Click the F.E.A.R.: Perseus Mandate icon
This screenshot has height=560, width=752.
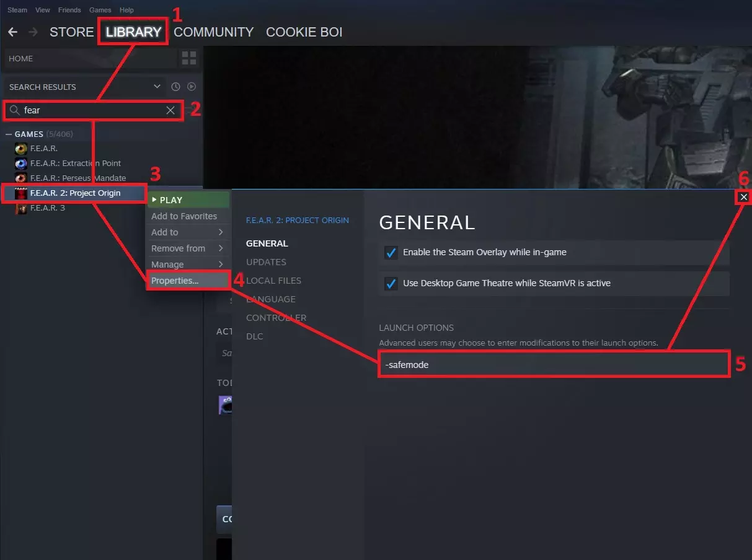click(x=21, y=178)
